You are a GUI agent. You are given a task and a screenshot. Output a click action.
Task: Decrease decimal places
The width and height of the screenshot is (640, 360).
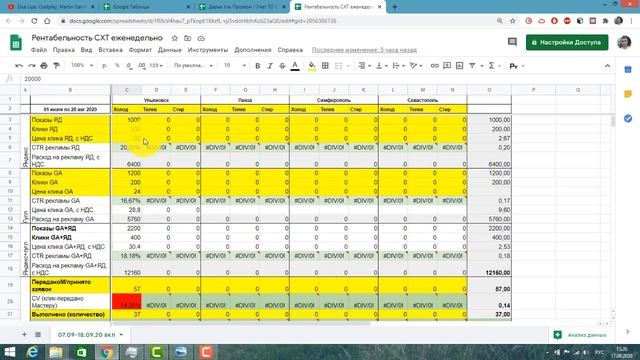129,66
